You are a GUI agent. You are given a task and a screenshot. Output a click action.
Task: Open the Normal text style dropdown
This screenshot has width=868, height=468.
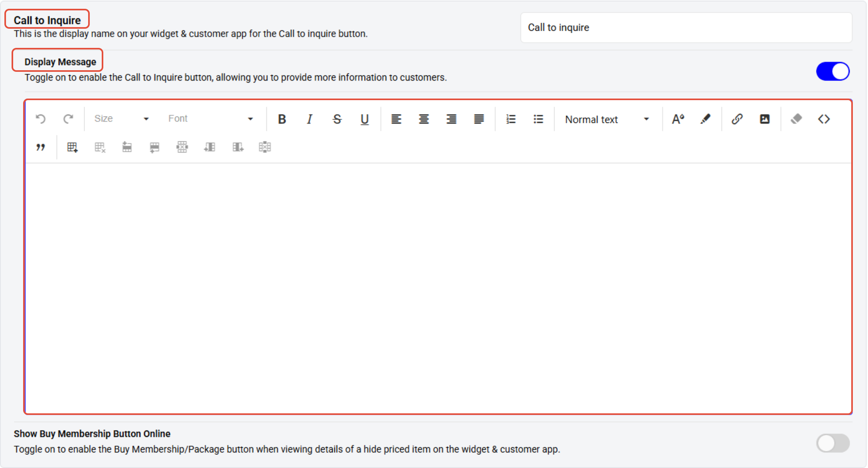click(607, 119)
